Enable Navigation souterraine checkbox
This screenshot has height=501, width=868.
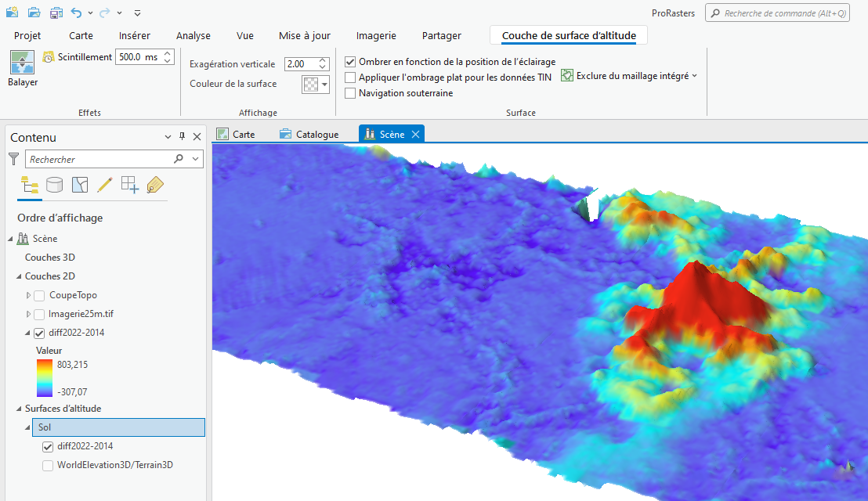point(350,93)
